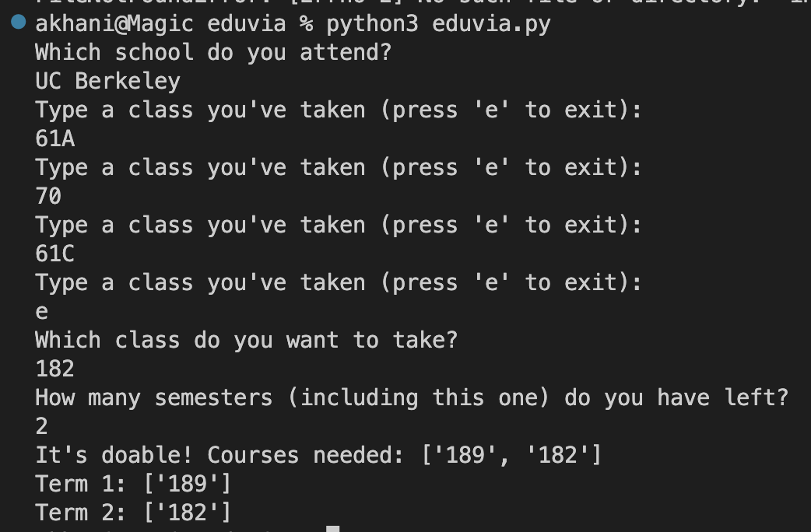Click the first 'Type a class you've taken' prompt
This screenshot has height=532, width=811.
(339, 110)
